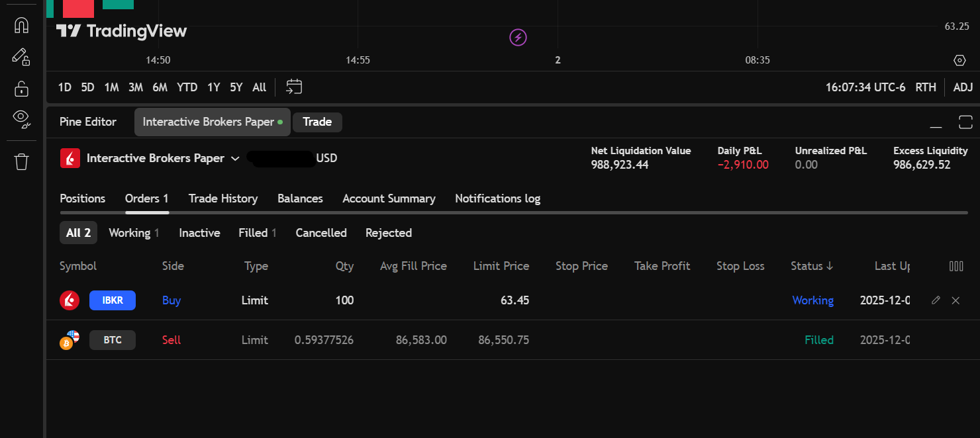Open the Trade History tab
The image size is (980, 438).
pyautogui.click(x=223, y=198)
